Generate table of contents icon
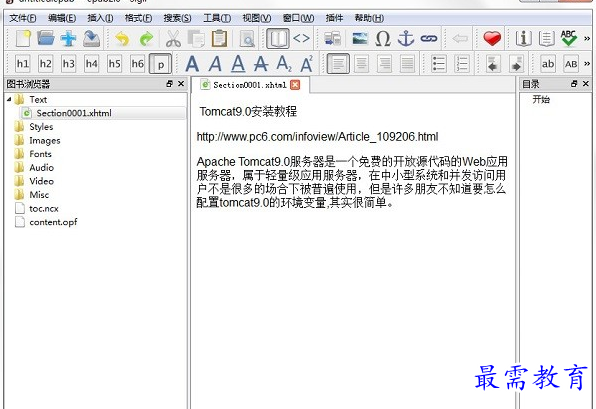This screenshot has width=596, height=409. click(546, 39)
